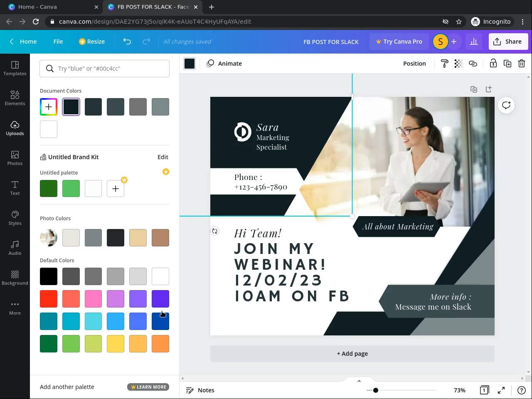This screenshot has width=532, height=399.
Task: Add a new document color
Action: click(49, 107)
